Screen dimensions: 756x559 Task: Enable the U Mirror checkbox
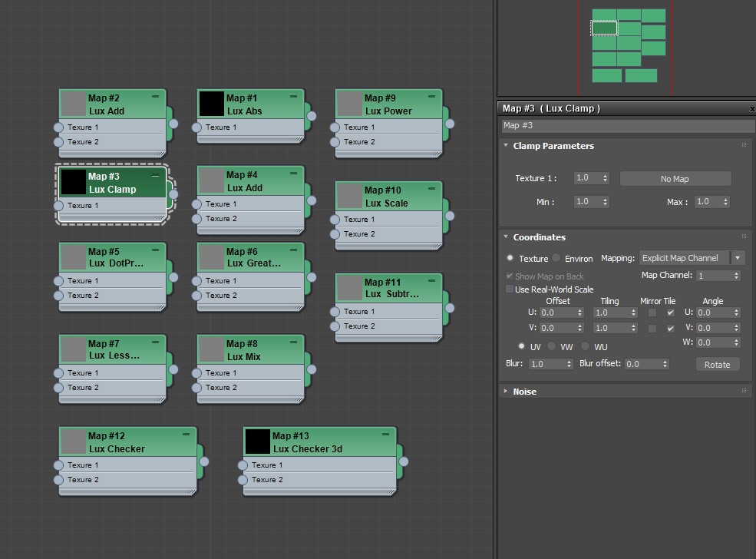click(652, 313)
